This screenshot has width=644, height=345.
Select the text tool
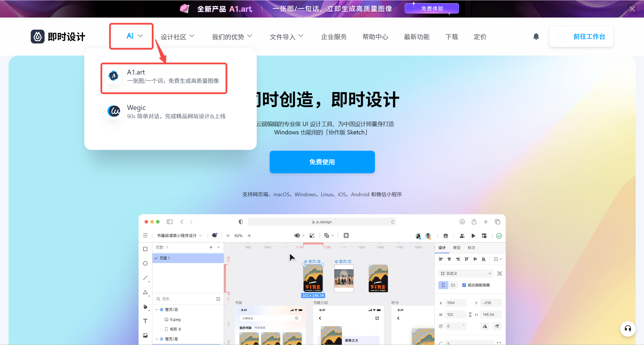(145, 321)
